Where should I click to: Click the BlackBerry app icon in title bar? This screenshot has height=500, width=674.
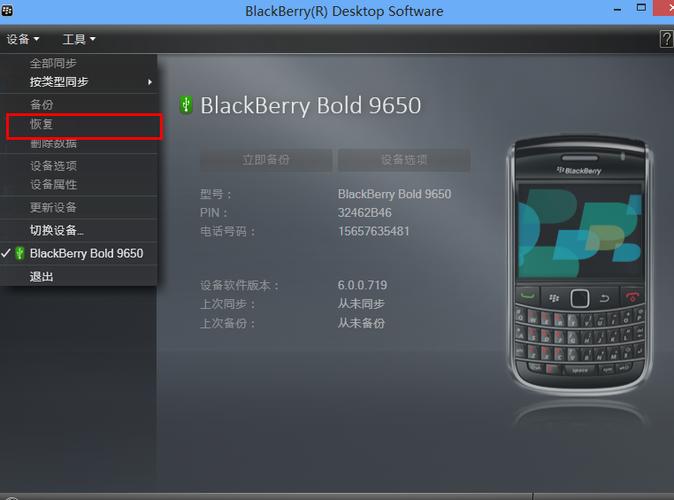[7, 10]
